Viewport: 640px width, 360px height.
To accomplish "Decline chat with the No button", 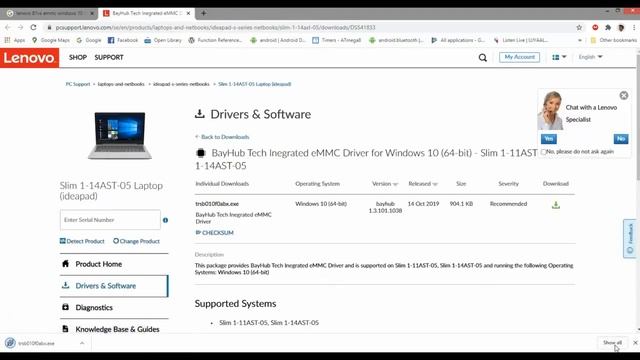I will (x=620, y=139).
